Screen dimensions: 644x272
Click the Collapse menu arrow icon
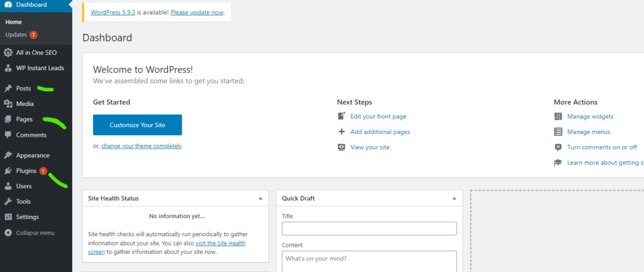[8, 232]
